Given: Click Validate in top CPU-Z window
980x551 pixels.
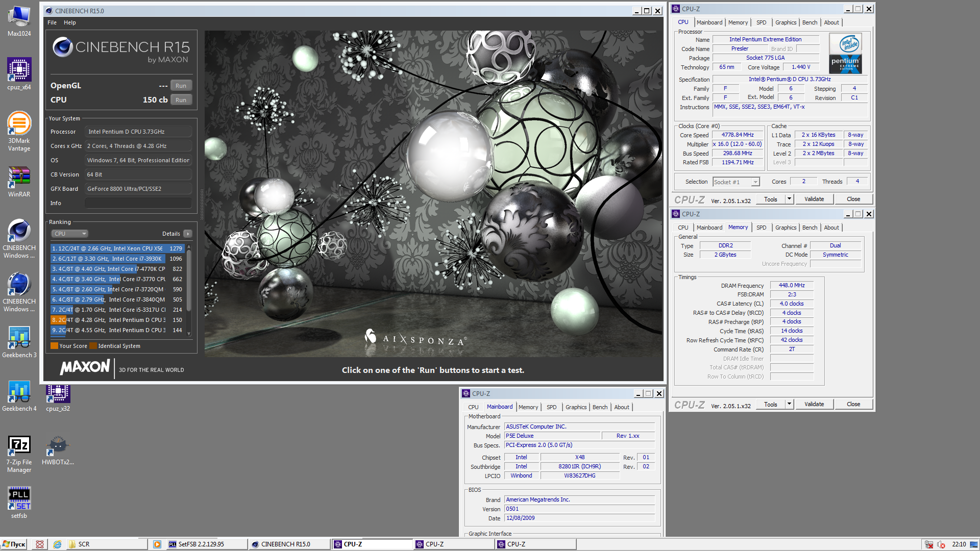Looking at the screenshot, I should point(814,199).
